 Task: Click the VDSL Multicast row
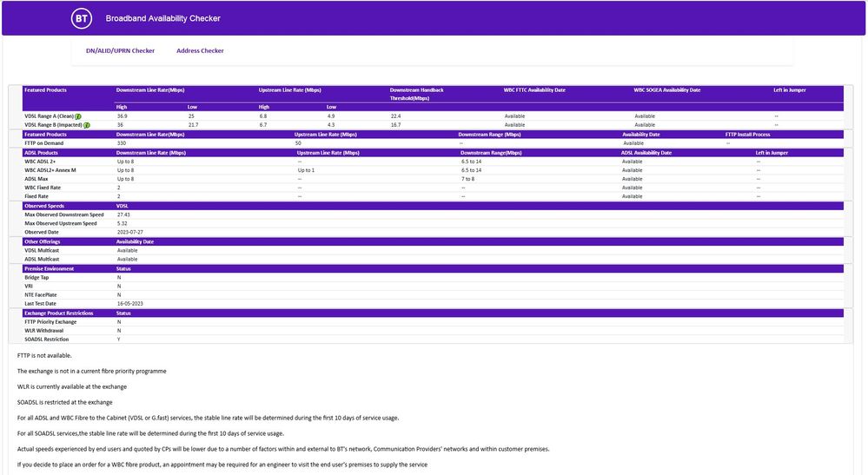coord(43,250)
